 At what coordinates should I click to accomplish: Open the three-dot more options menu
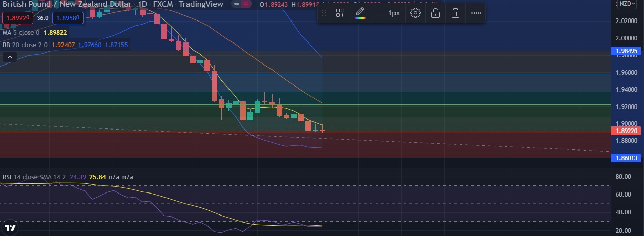tap(475, 13)
